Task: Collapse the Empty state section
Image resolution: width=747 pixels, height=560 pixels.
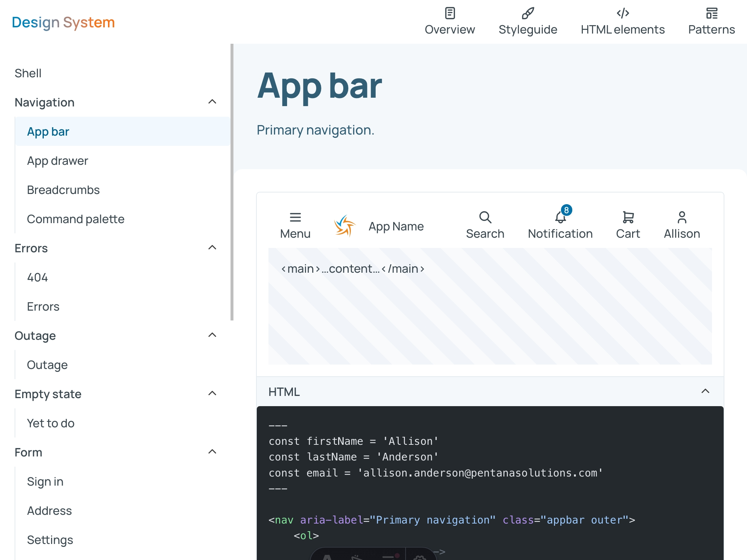Action: coord(212,394)
